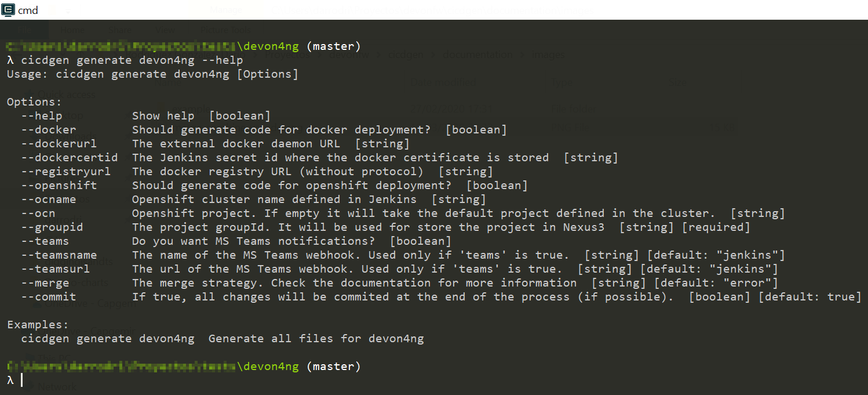Click the --docker option name

pos(48,130)
